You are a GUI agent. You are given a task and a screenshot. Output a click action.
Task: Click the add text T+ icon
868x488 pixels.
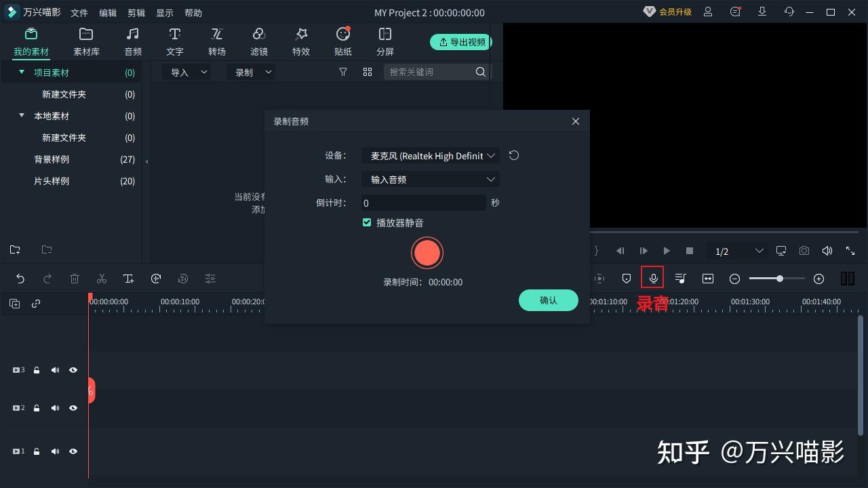(129, 279)
